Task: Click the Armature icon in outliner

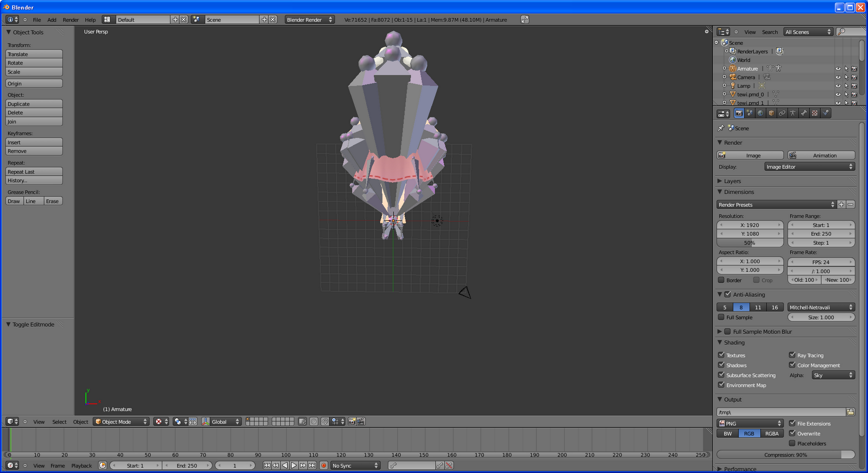Action: click(x=732, y=68)
